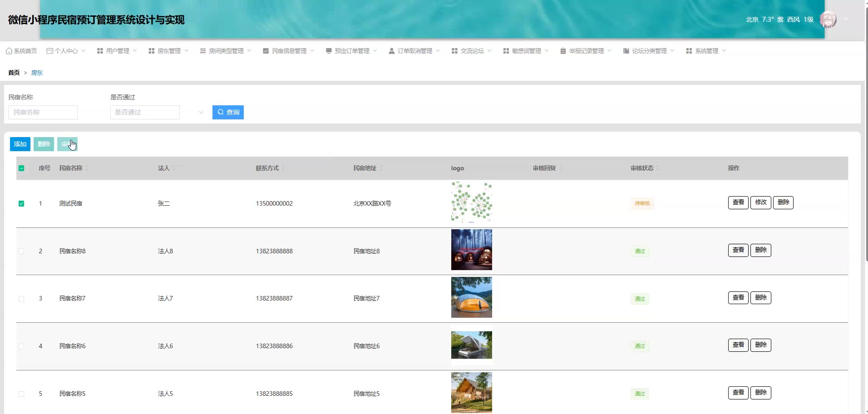Screen dimensions: 868x414
Task: Expand the 系统管理 menu chevron
Action: coord(724,51)
